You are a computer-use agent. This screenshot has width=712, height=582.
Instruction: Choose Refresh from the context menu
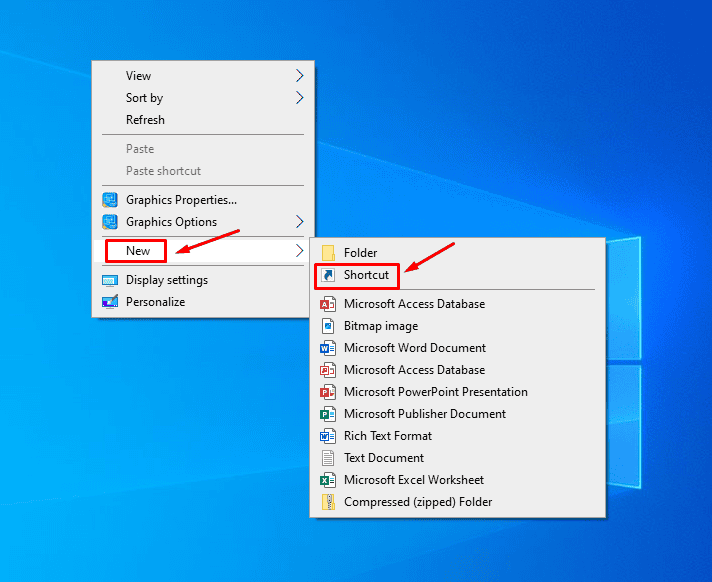click(145, 120)
